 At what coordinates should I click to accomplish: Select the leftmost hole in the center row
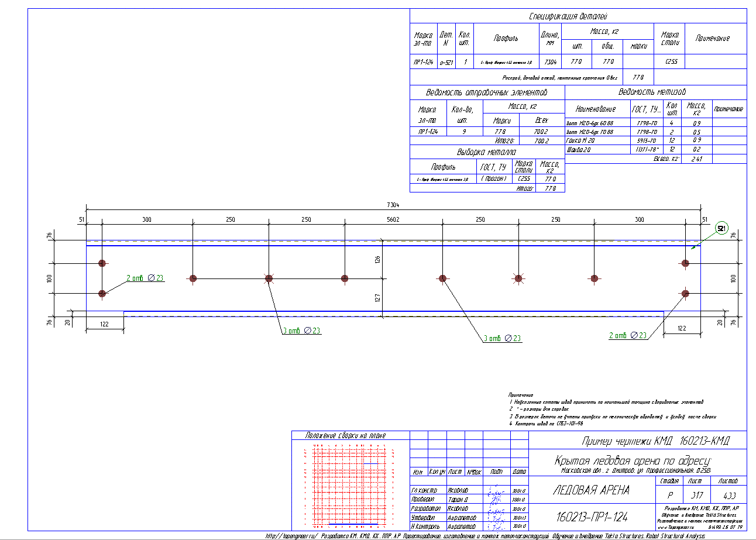coord(193,278)
